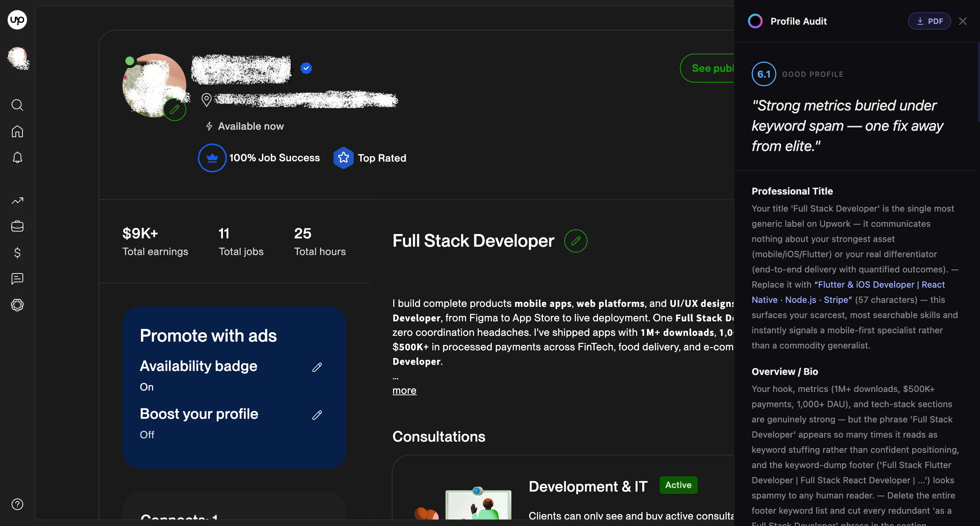Click the Top Rated label
Image resolution: width=980 pixels, height=526 pixels.
382,158
